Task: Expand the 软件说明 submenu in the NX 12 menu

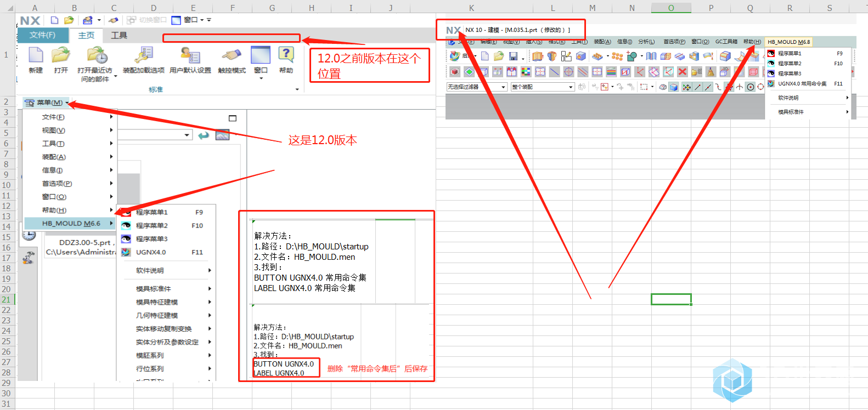Action: click(166, 270)
